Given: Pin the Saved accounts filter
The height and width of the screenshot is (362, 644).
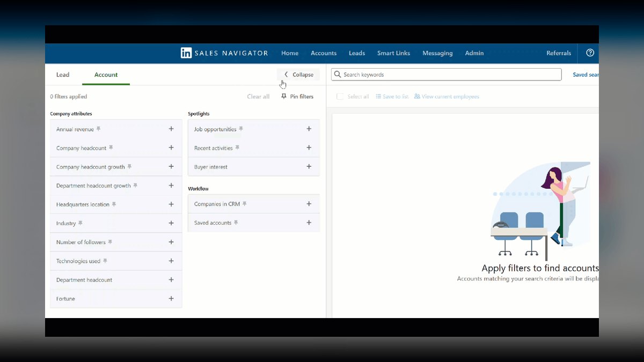Looking at the screenshot, I should [236, 223].
